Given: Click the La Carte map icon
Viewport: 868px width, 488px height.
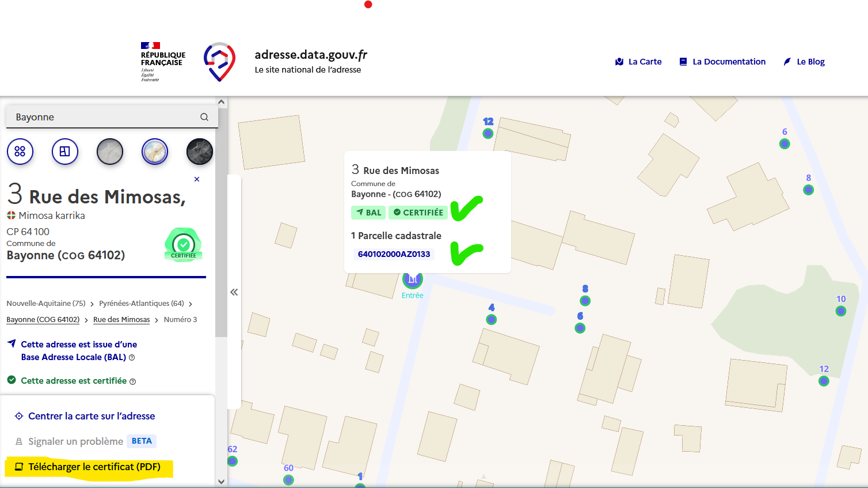Looking at the screenshot, I should point(619,62).
